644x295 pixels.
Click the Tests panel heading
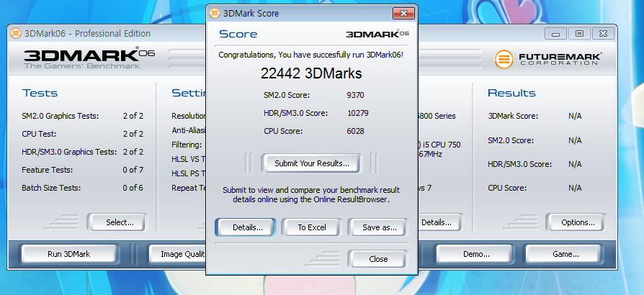(40, 93)
